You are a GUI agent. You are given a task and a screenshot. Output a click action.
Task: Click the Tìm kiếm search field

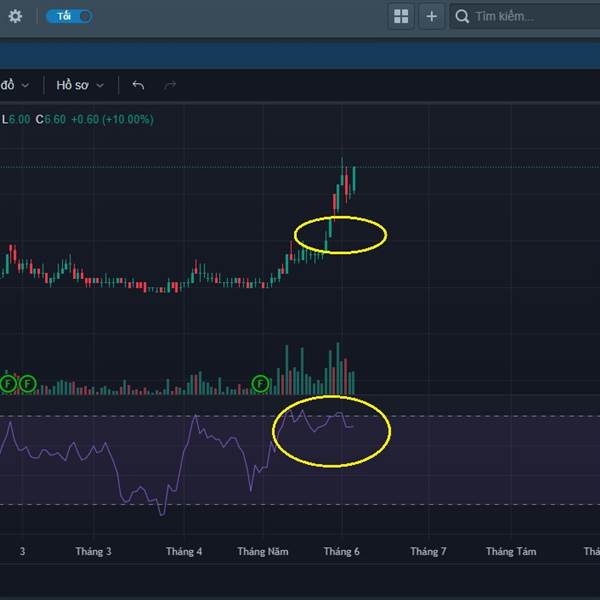tap(525, 16)
